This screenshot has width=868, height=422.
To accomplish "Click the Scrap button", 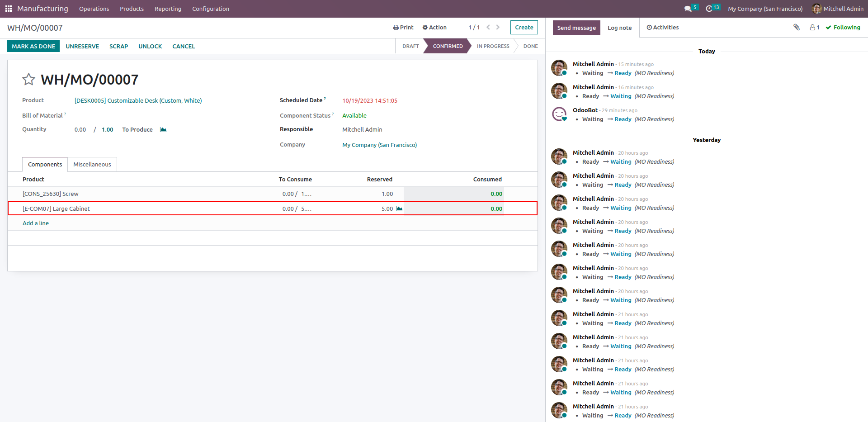I will 118,46.
